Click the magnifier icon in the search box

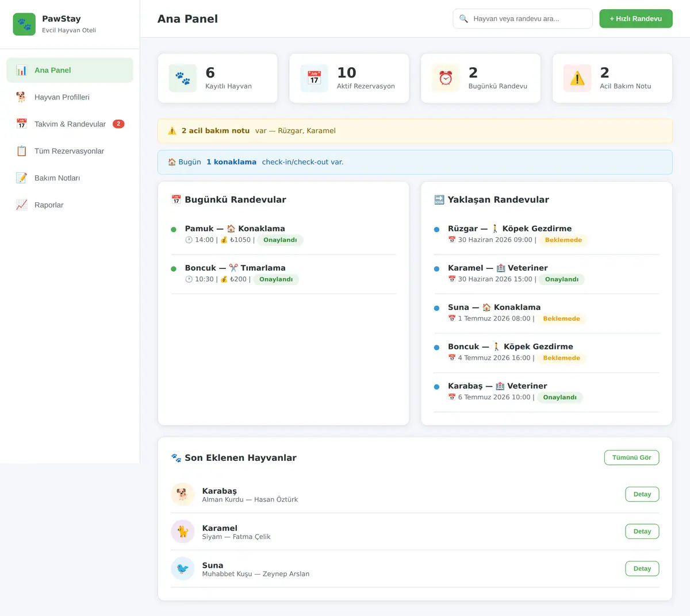click(463, 19)
